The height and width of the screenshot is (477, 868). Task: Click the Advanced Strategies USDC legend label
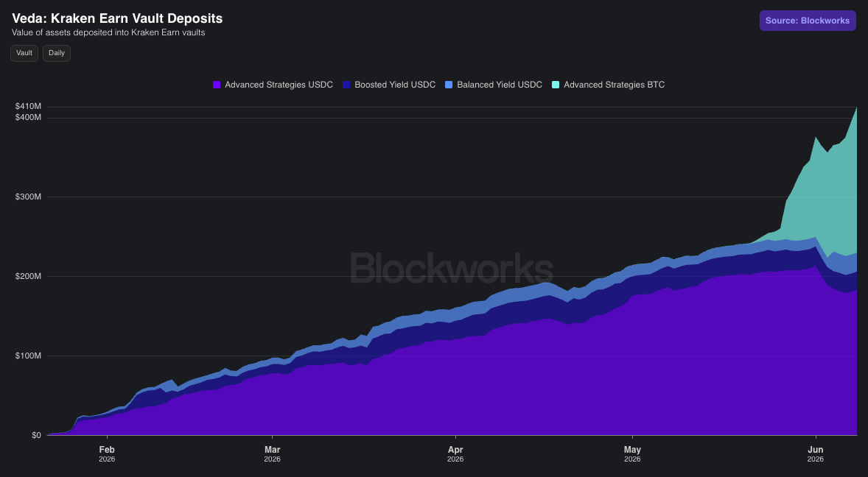tap(279, 85)
